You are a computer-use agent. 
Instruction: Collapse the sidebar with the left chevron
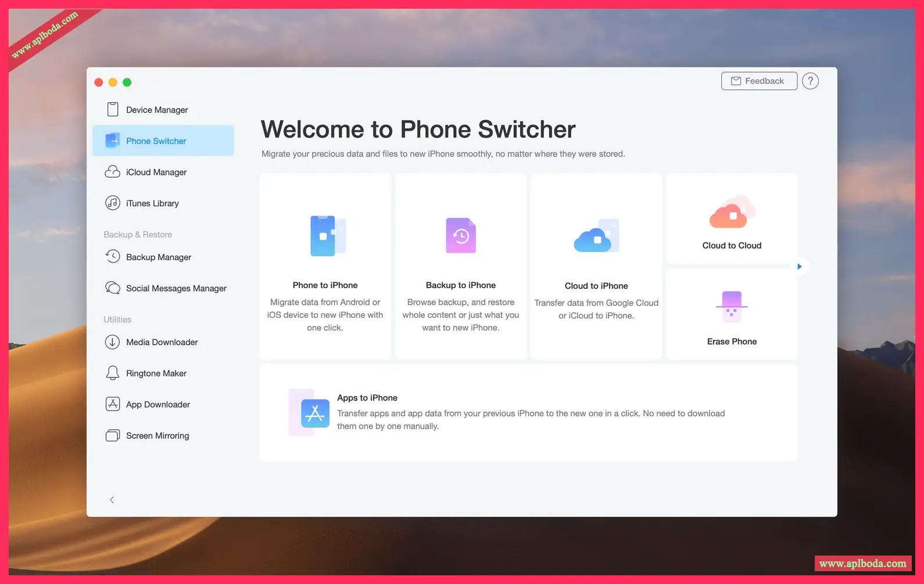(112, 500)
